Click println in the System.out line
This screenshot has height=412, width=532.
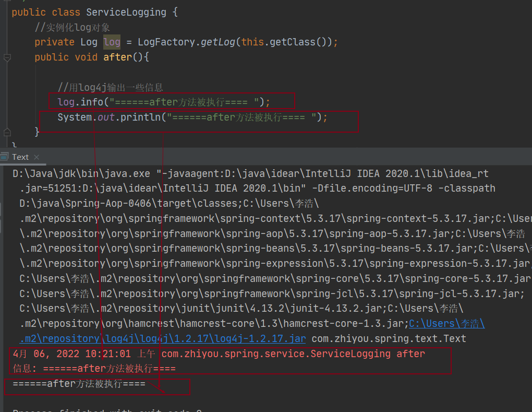click(140, 117)
